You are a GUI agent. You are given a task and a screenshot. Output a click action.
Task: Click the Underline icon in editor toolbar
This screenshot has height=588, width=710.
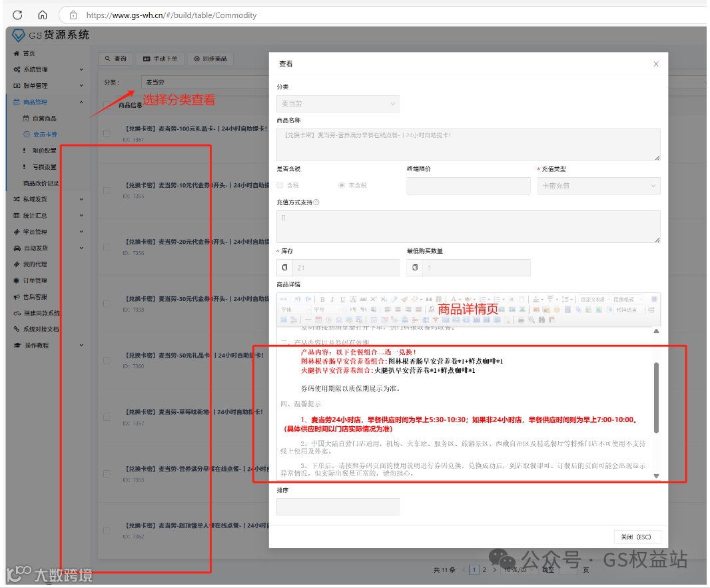tap(343, 299)
